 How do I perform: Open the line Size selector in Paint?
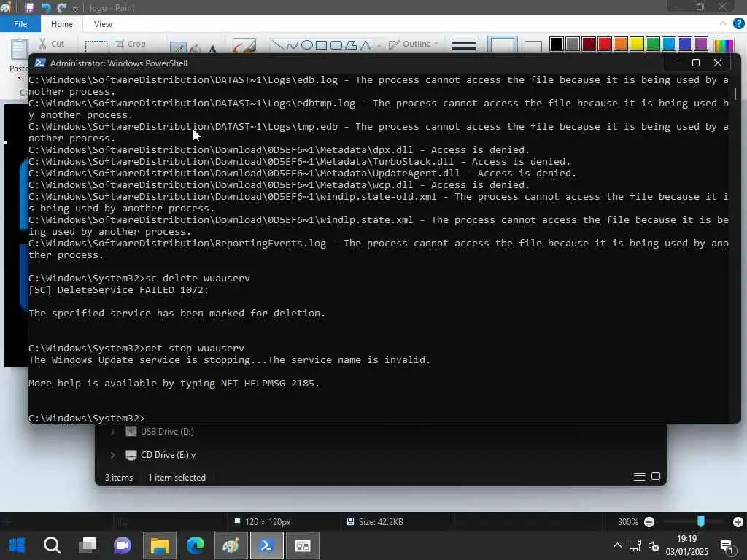click(463, 44)
